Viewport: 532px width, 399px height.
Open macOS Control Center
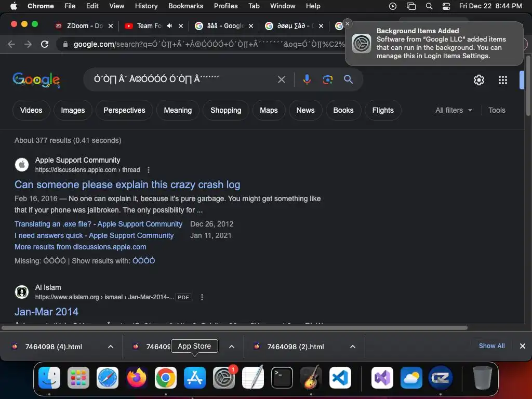[x=446, y=6]
